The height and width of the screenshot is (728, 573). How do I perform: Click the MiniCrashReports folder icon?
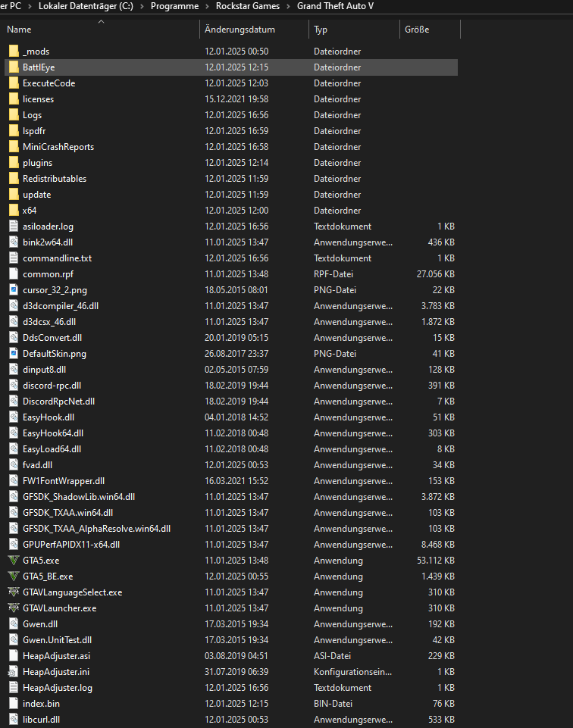[14, 147]
